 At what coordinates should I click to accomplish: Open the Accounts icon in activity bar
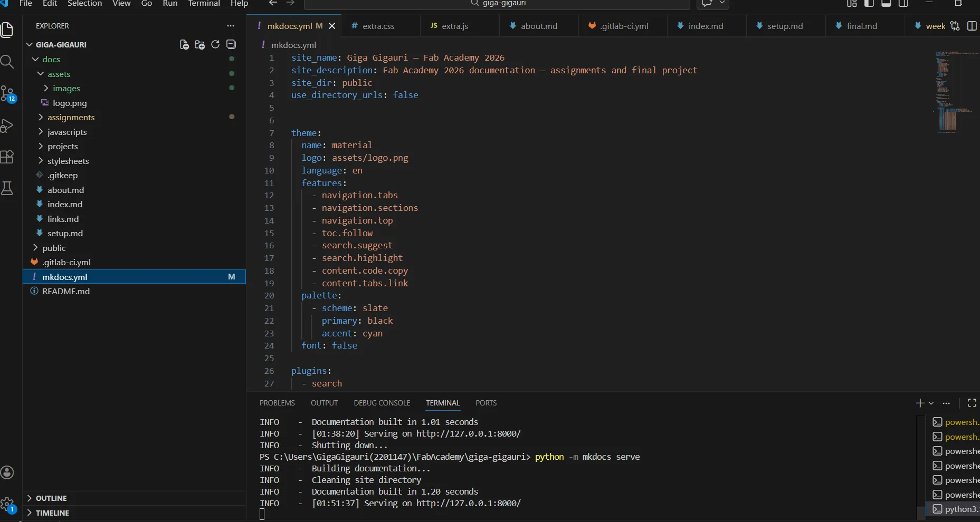pos(7,472)
